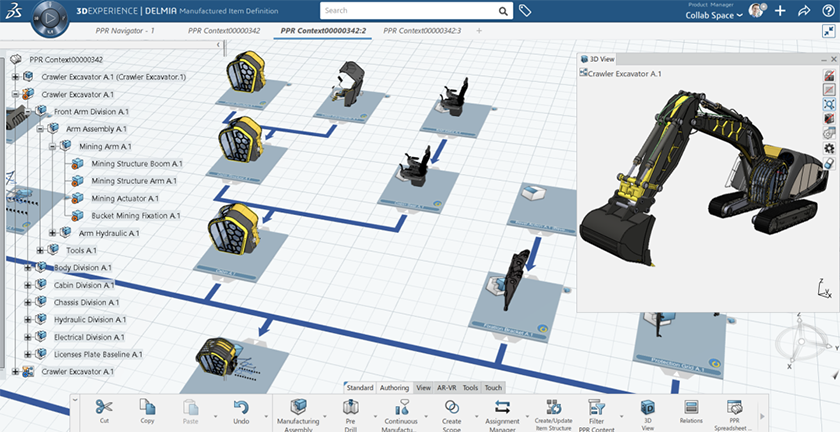
Task: Collapse the Mining Arm A.1 node
Action: pyautogui.click(x=52, y=146)
